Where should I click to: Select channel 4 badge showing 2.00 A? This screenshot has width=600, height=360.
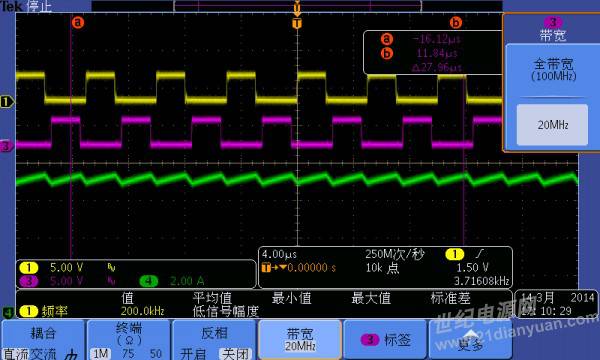click(x=149, y=281)
